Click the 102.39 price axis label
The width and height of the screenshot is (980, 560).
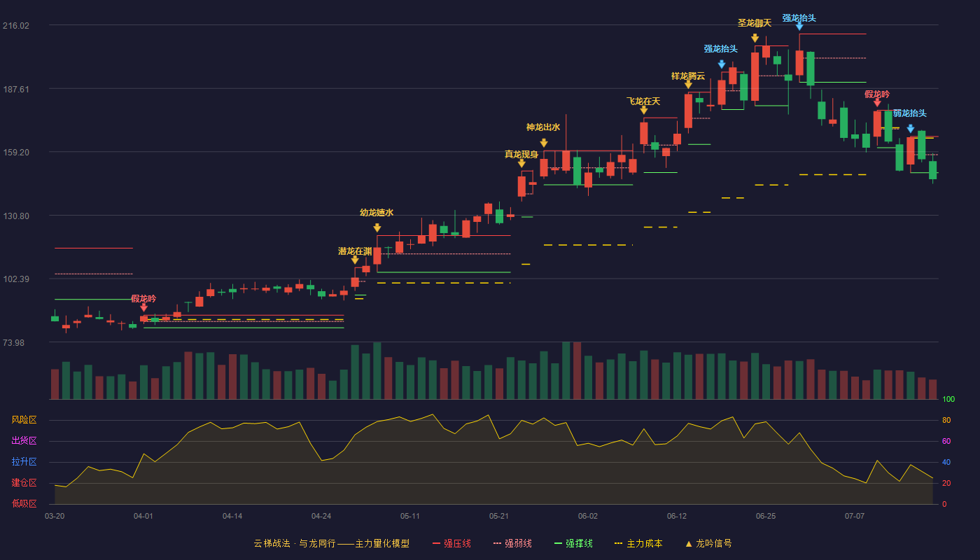click(16, 279)
